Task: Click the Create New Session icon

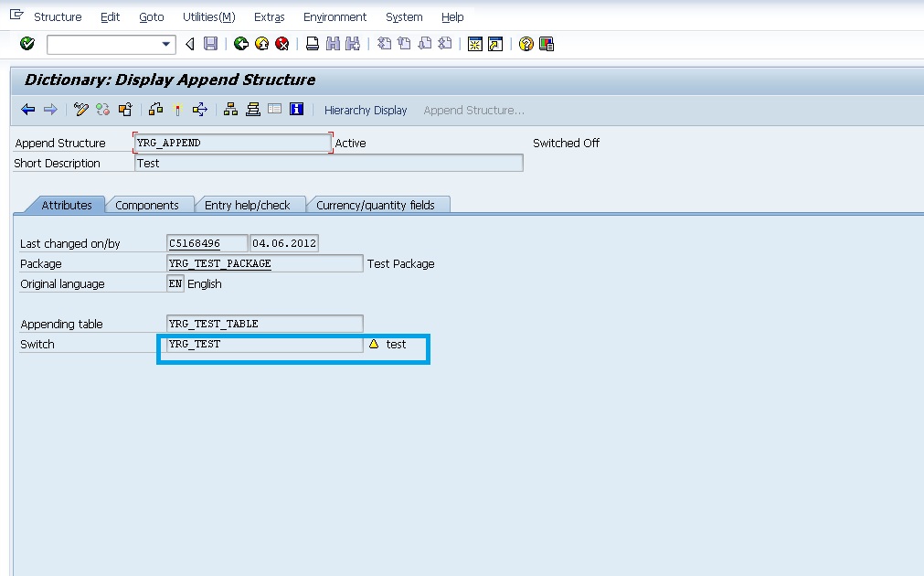Action: click(x=475, y=44)
